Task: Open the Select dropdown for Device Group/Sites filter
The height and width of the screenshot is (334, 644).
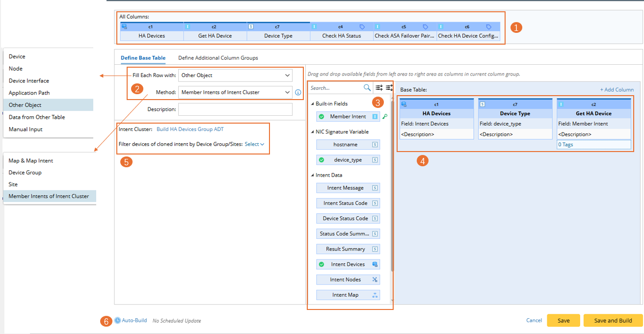Action: 255,144
